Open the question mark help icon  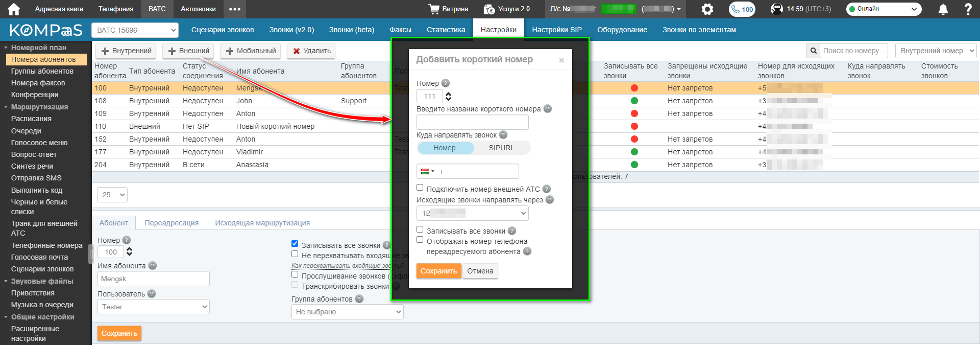tap(968, 9)
